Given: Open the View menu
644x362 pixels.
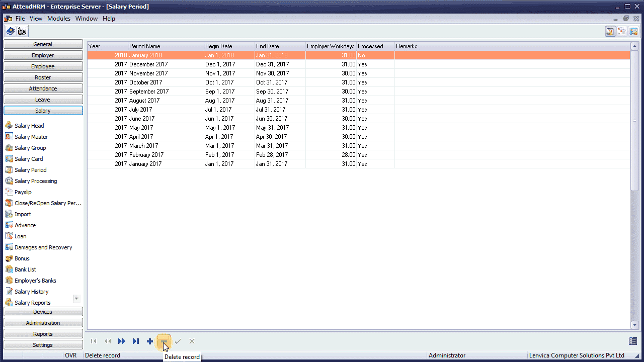Looking at the screenshot, I should coord(36,19).
